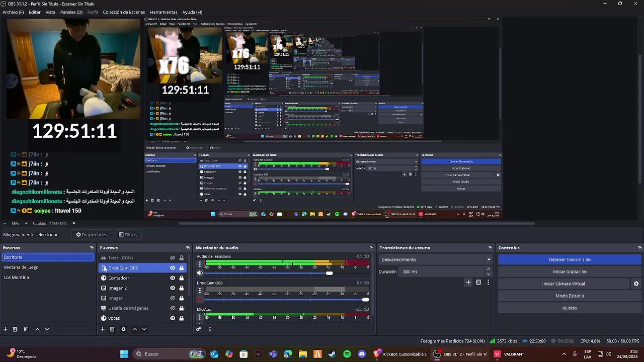Open VALORANT taskbar item
Screen dimensions: 644x362
[509, 354]
